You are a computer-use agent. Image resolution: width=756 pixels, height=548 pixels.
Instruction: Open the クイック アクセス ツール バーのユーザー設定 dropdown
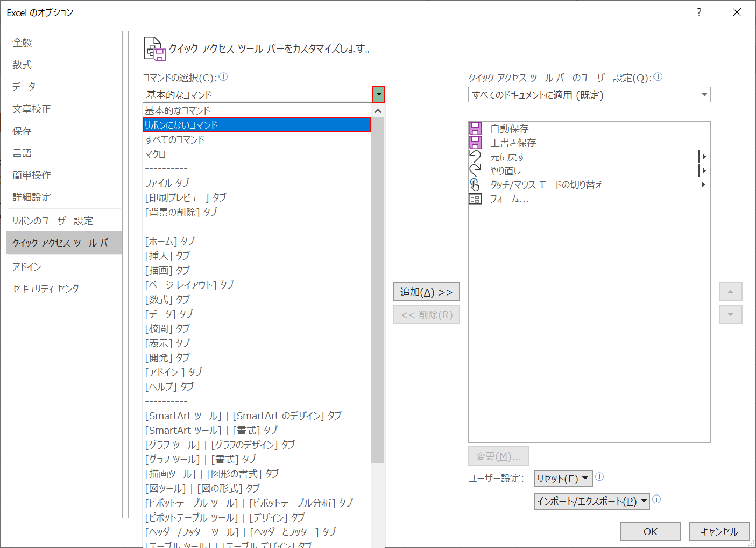[x=704, y=94]
